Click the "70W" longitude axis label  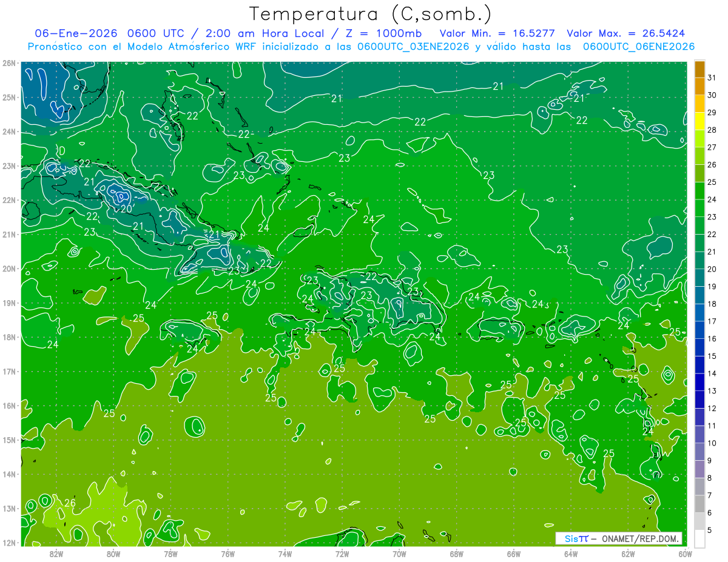[399, 554]
